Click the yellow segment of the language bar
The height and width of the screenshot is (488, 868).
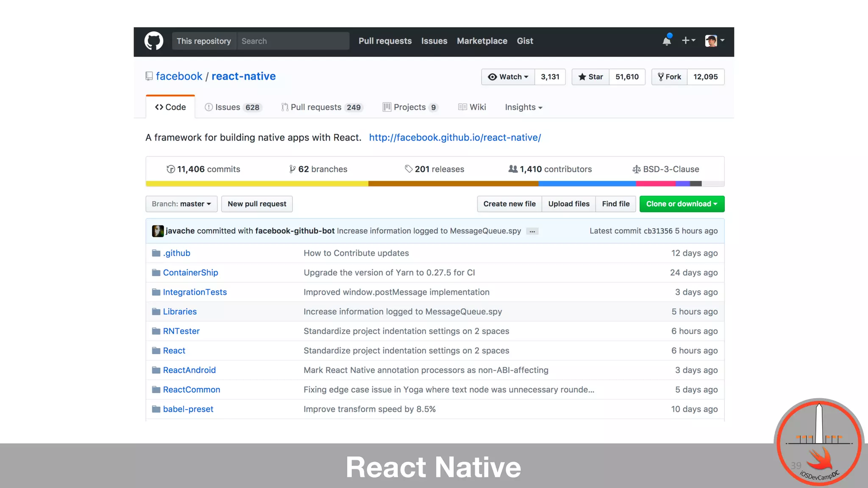(x=257, y=184)
